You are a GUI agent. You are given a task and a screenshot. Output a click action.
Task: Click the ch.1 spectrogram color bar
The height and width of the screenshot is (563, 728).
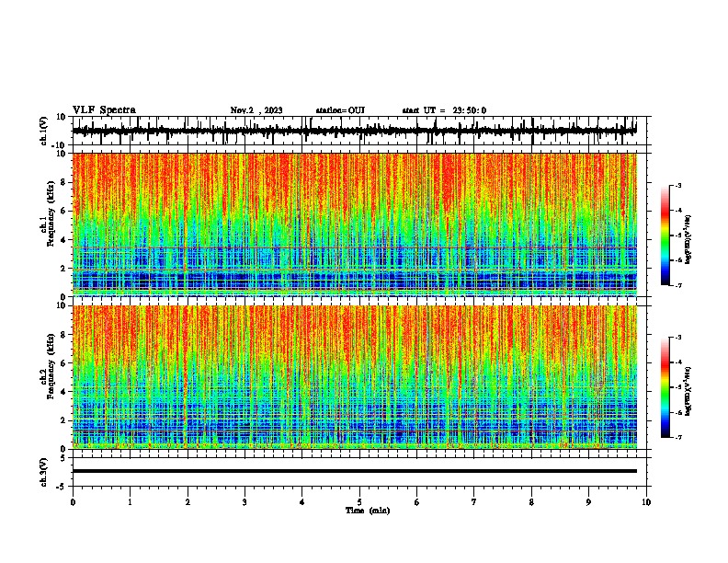point(665,236)
